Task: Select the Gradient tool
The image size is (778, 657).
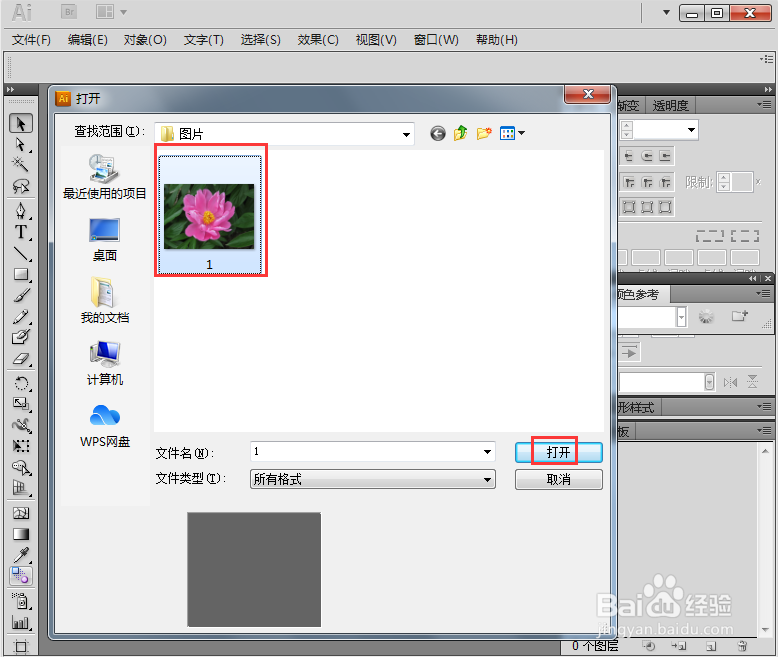Action: point(21,534)
